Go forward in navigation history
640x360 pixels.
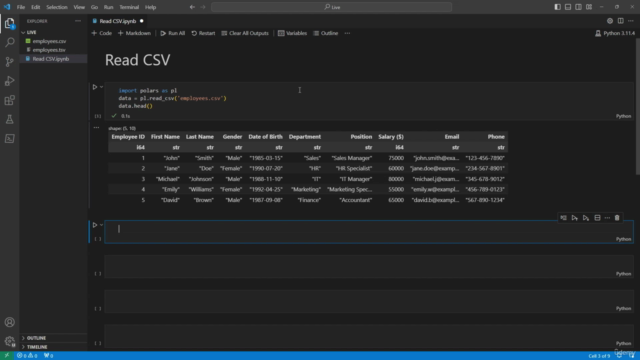coord(203,7)
